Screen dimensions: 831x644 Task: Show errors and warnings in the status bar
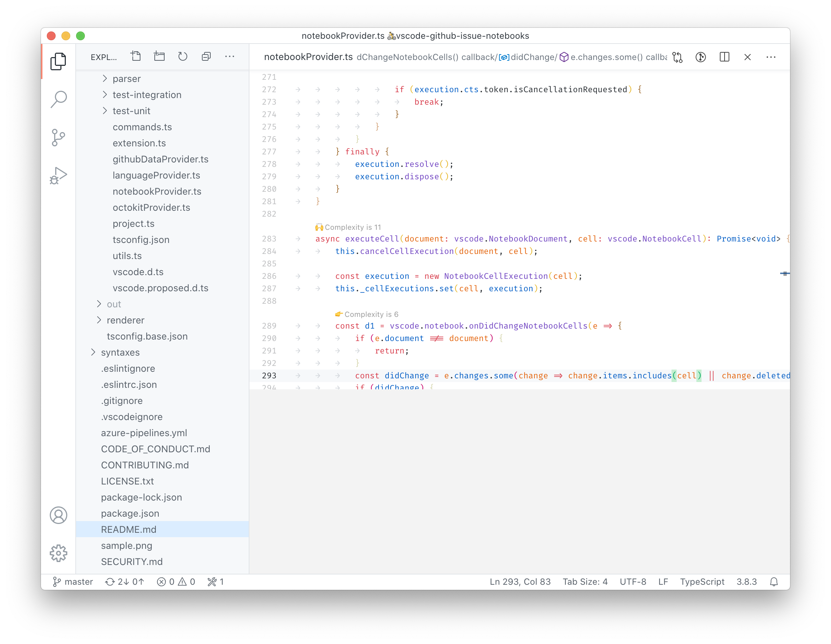[176, 581]
